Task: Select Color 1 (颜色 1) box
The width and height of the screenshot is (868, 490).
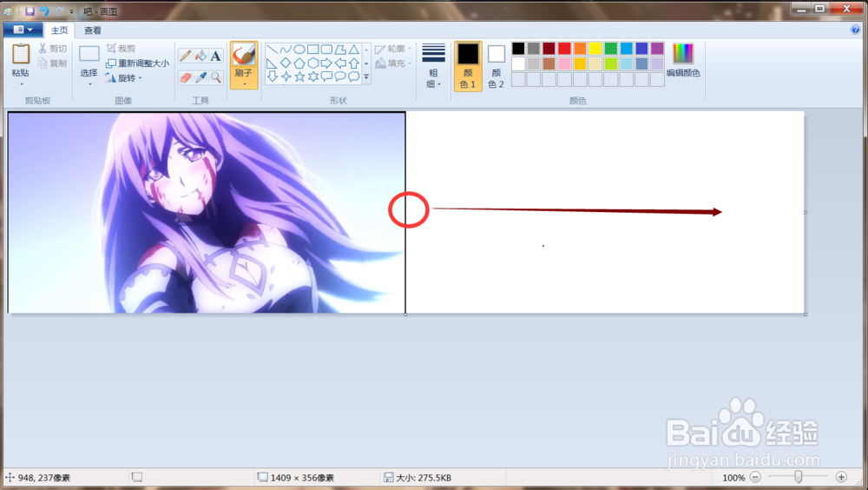Action: [468, 66]
